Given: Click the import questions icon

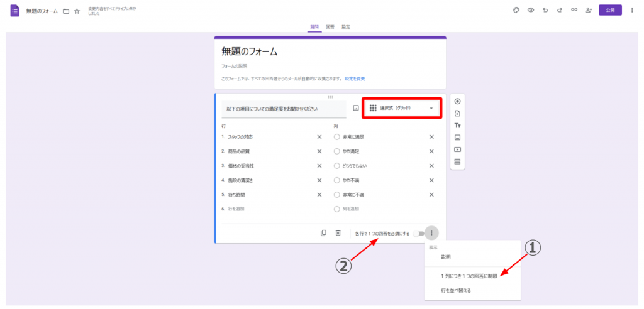Looking at the screenshot, I should coord(457,114).
